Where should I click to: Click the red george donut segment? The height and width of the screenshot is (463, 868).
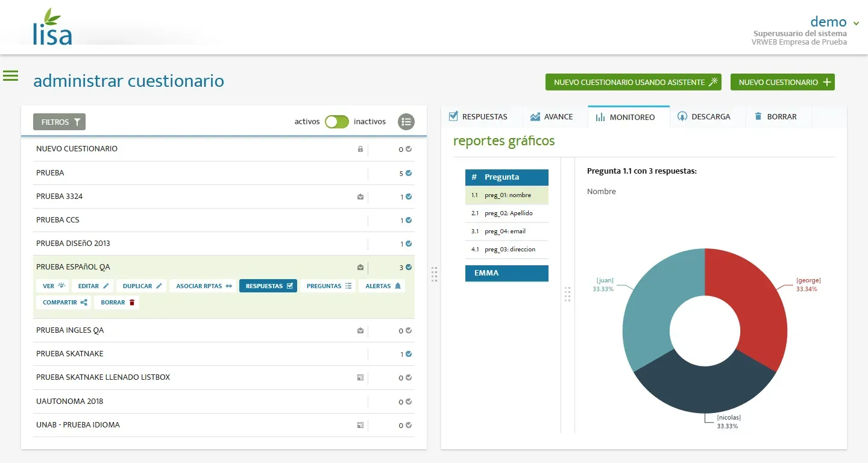[756, 301]
